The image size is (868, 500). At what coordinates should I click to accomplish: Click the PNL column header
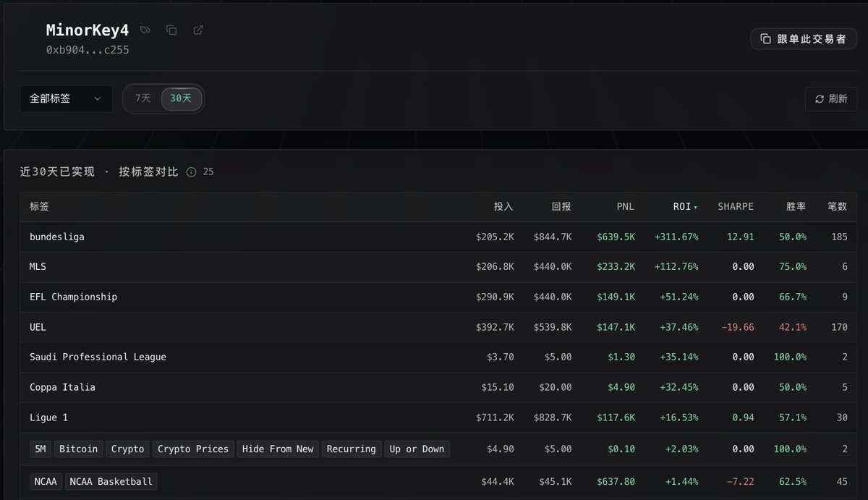tap(626, 207)
